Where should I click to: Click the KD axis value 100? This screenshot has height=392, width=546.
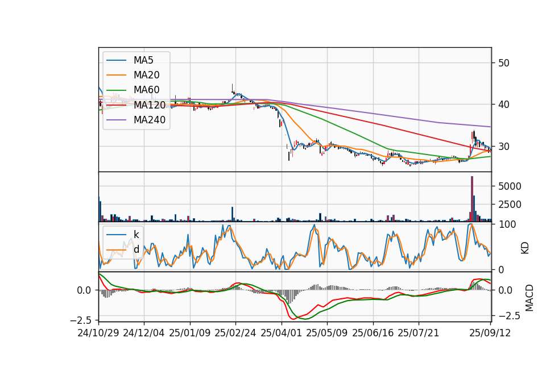507,224
